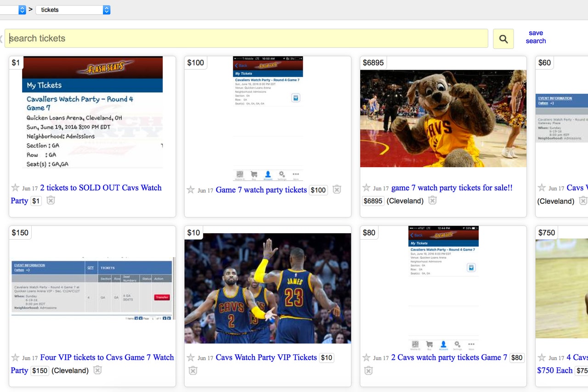The width and height of the screenshot is (588, 392).
Task: Click the '(Cleveland)' text in the $150 listing
Action: click(x=70, y=370)
